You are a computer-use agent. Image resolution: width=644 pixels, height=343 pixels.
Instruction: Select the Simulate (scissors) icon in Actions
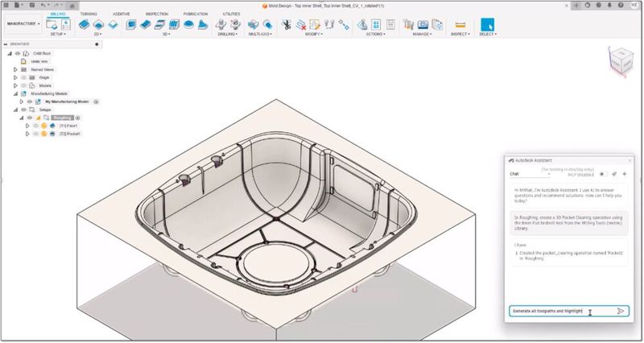pos(286,24)
